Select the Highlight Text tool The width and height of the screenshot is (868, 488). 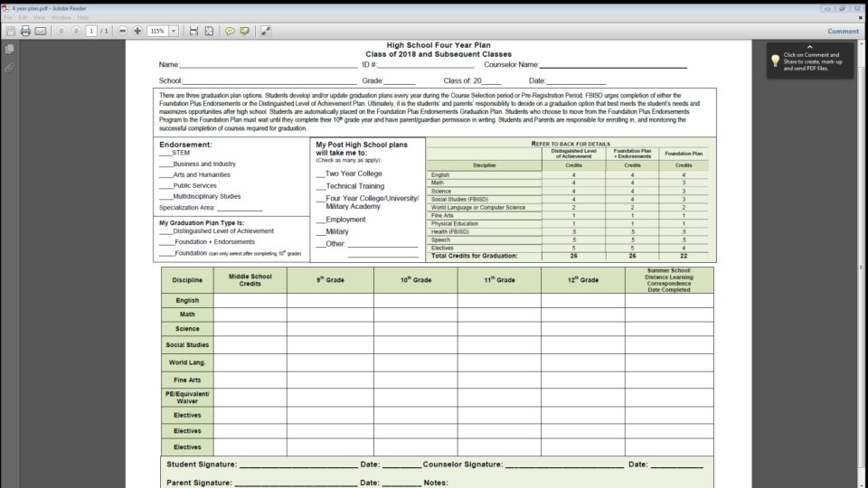(x=245, y=31)
